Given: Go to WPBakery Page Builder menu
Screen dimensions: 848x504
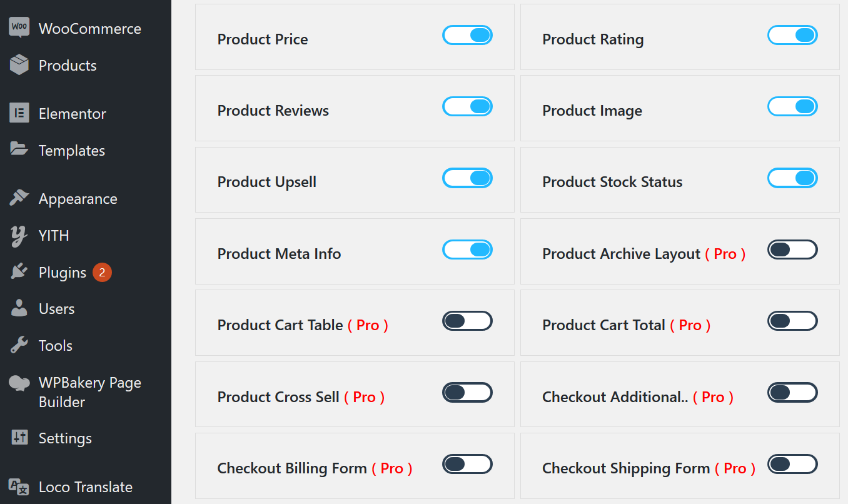Looking at the screenshot, I should pos(89,392).
